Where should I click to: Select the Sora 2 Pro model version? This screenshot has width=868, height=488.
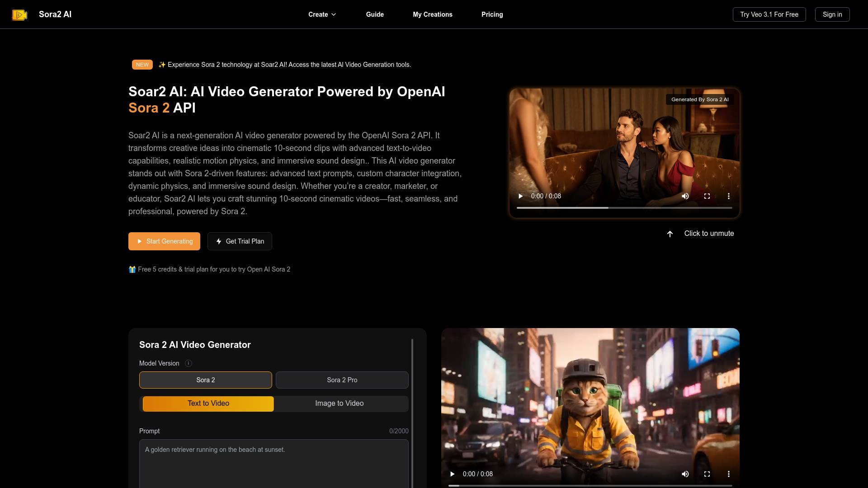pyautogui.click(x=342, y=380)
